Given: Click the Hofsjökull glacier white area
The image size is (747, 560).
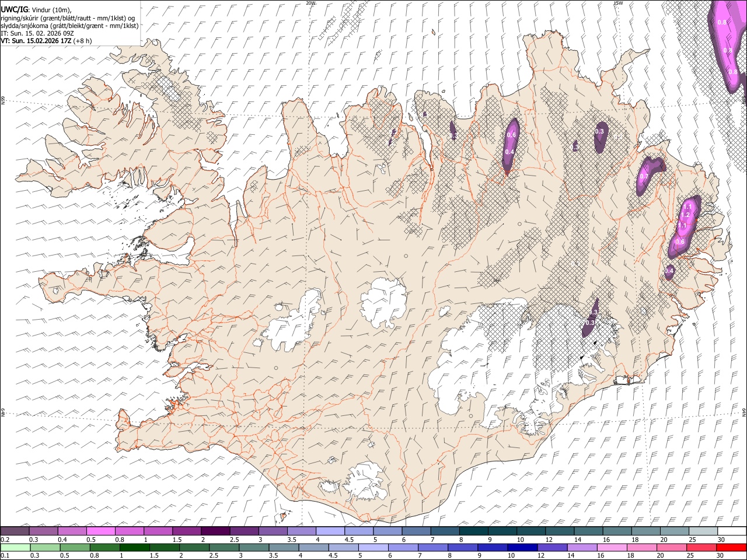Looking at the screenshot, I should (x=383, y=303).
